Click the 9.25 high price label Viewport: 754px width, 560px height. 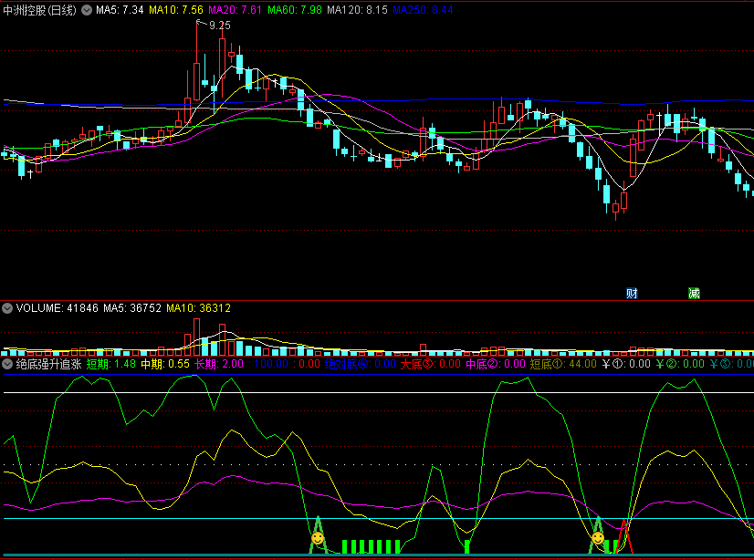220,26
